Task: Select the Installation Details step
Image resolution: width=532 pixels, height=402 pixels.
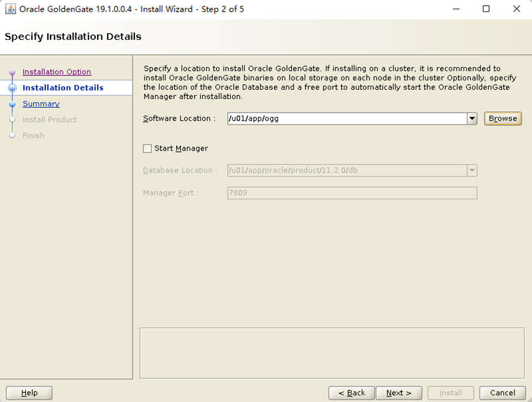Action: (x=63, y=88)
